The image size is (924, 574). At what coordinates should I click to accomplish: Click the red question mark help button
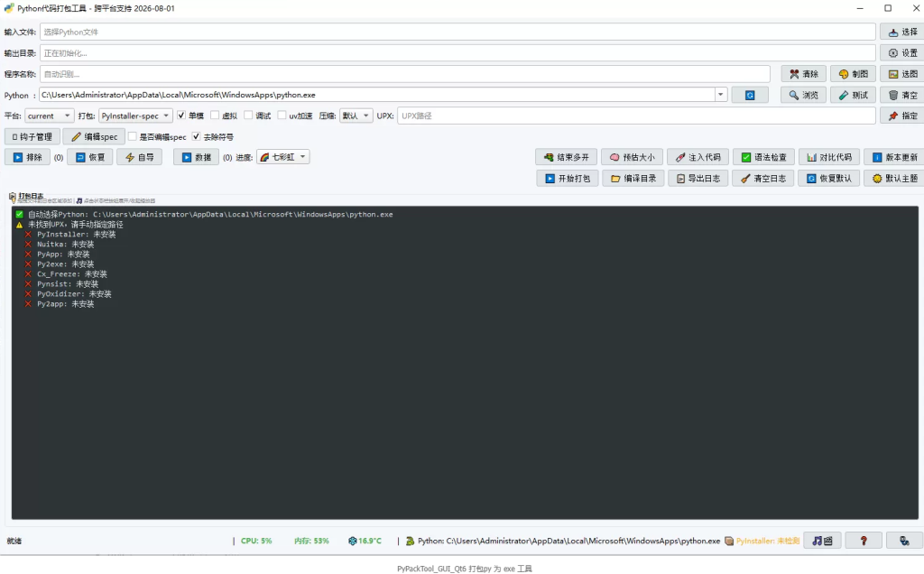coord(864,541)
